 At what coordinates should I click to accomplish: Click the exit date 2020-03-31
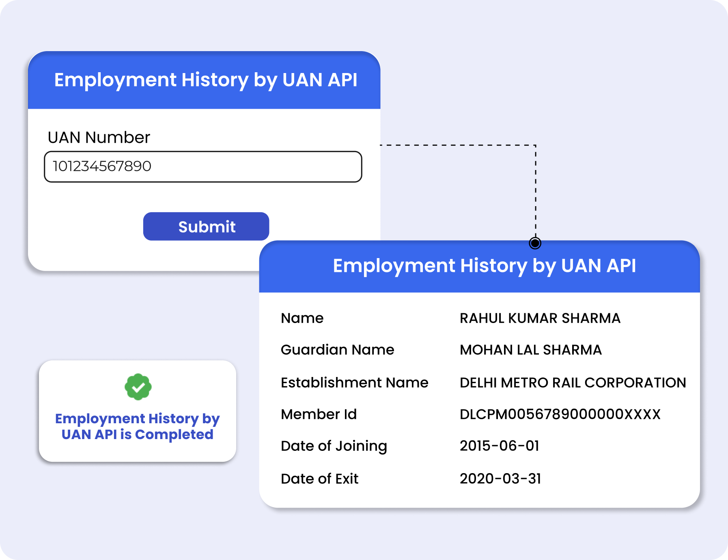click(x=500, y=479)
